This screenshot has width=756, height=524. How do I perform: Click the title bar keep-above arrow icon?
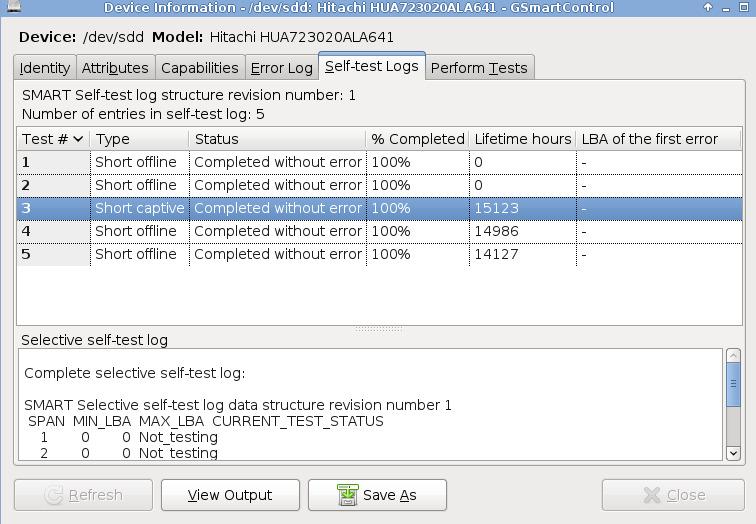pos(708,7)
